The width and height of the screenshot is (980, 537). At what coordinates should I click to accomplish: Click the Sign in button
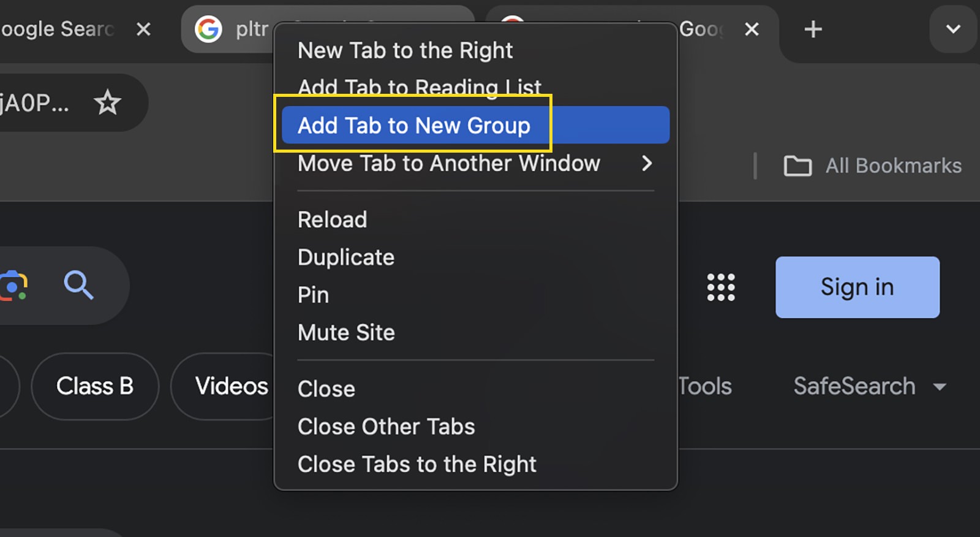(x=858, y=287)
